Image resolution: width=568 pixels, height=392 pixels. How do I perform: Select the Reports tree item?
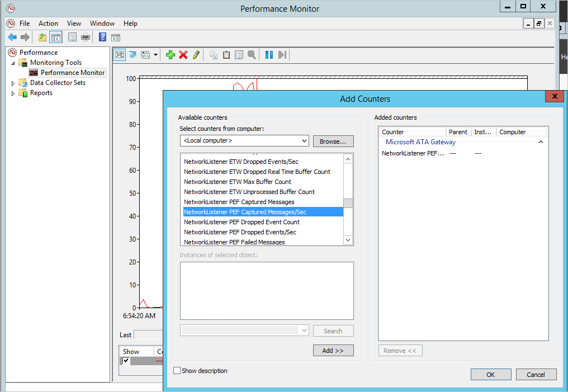41,93
